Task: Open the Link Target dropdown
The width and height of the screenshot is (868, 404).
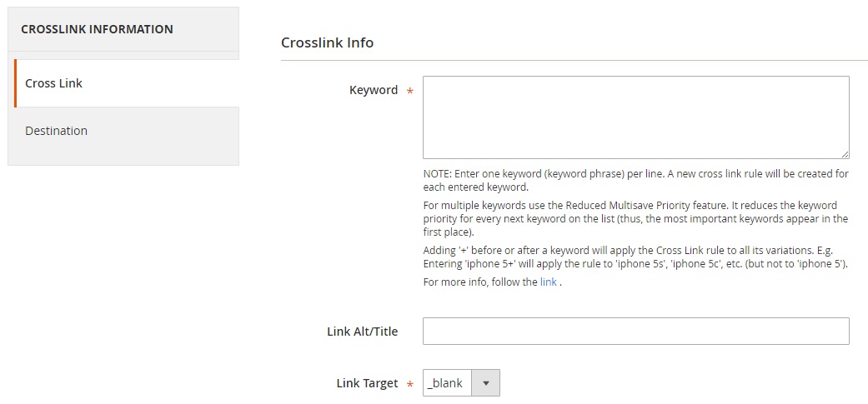Action: pyautogui.click(x=461, y=383)
